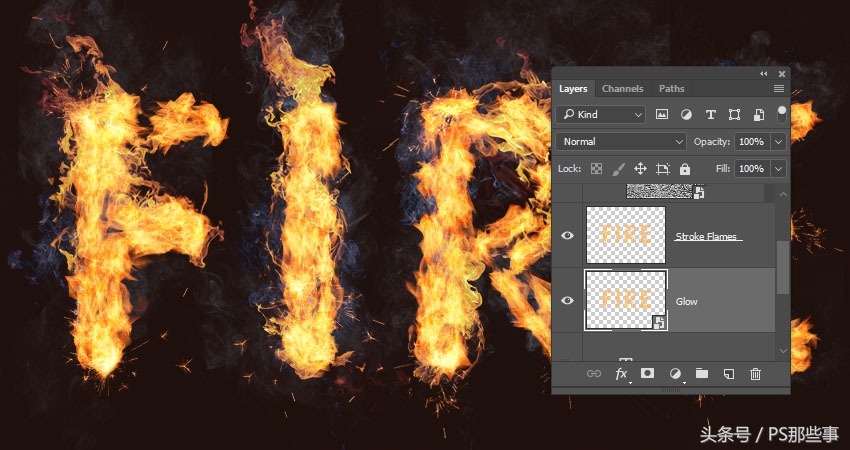Screen dimensions: 850x450
Task: Lock image pixels with brush icon
Action: pyautogui.click(x=618, y=169)
